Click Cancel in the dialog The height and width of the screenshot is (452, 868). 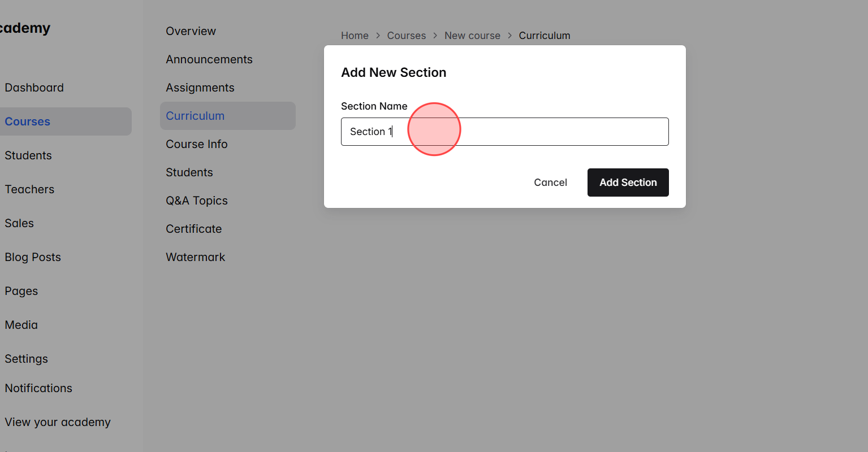550,182
